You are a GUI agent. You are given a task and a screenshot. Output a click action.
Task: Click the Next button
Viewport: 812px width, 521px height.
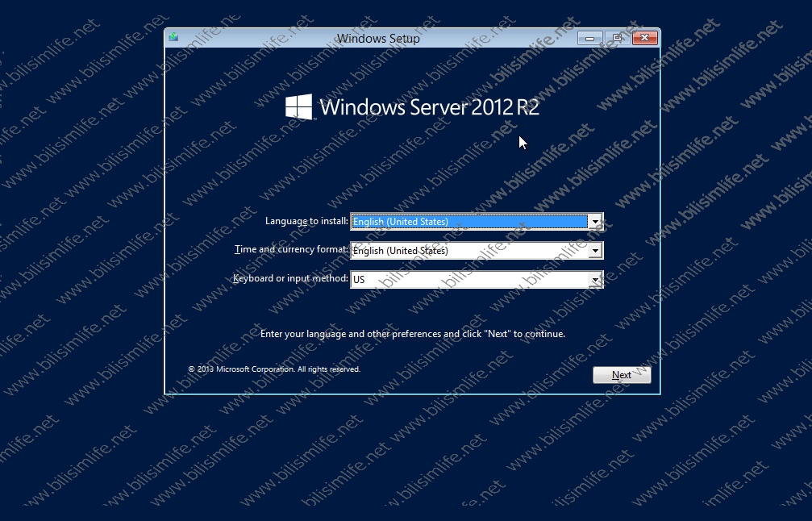622,375
